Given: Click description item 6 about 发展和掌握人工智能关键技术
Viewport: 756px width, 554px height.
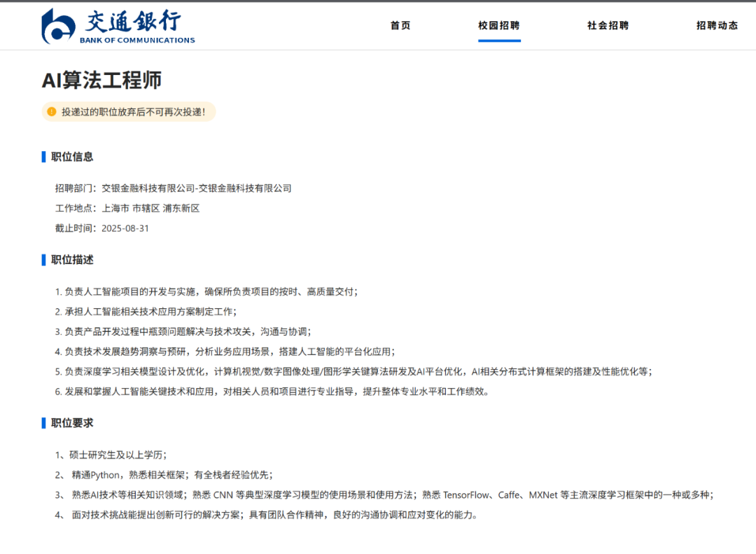Looking at the screenshot, I should tap(273, 392).
